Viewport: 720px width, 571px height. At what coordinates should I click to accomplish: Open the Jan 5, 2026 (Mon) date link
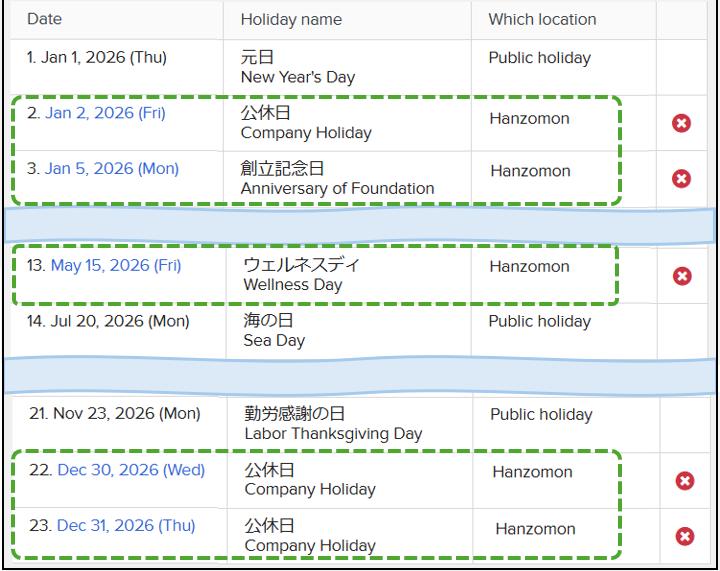point(112,168)
